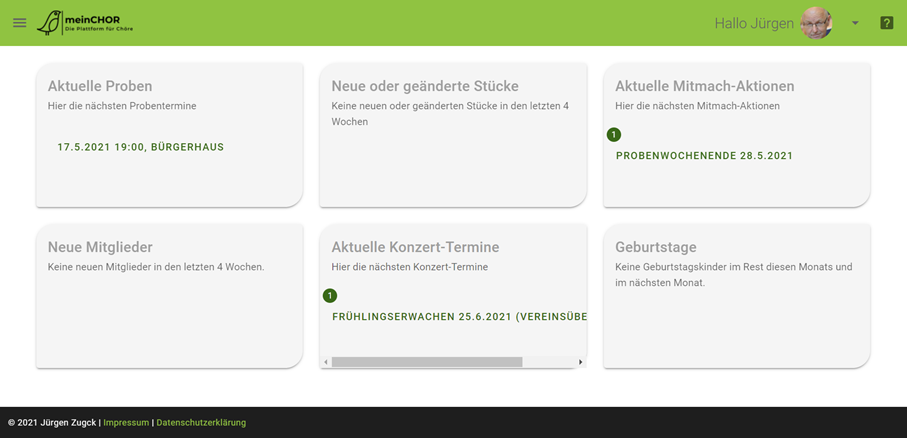
Task: Click the Aktuelle Proben heading
Action: coord(100,86)
